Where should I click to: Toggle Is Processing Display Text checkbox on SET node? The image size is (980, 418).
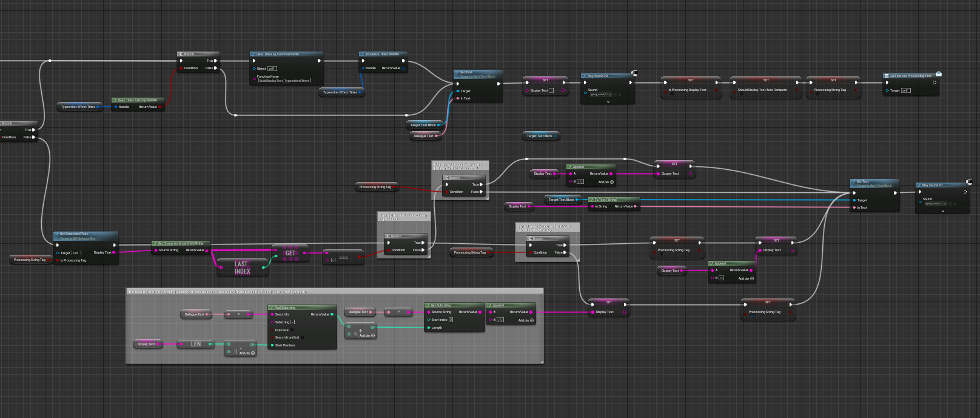click(672, 95)
